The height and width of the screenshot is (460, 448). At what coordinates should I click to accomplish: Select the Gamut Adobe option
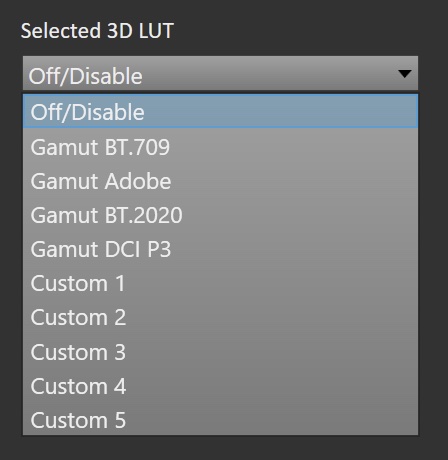[220, 181]
